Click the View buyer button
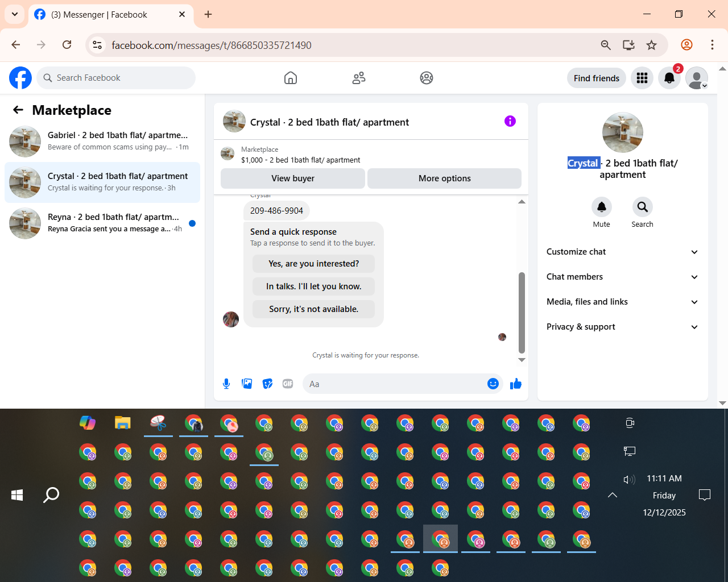 [293, 178]
